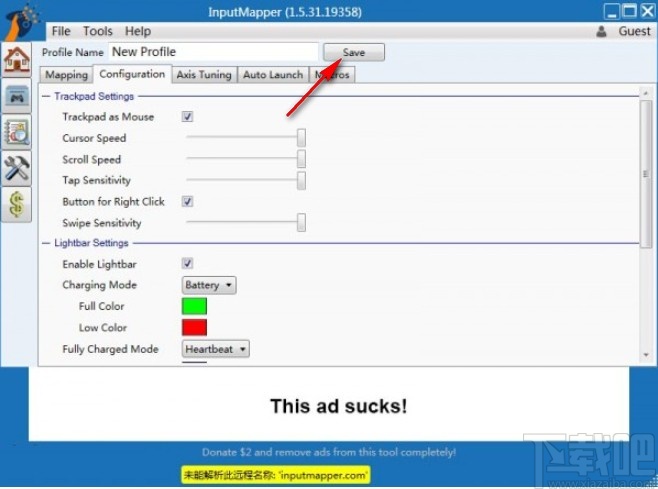Click the yellow inputmapper.com error message

(x=276, y=475)
